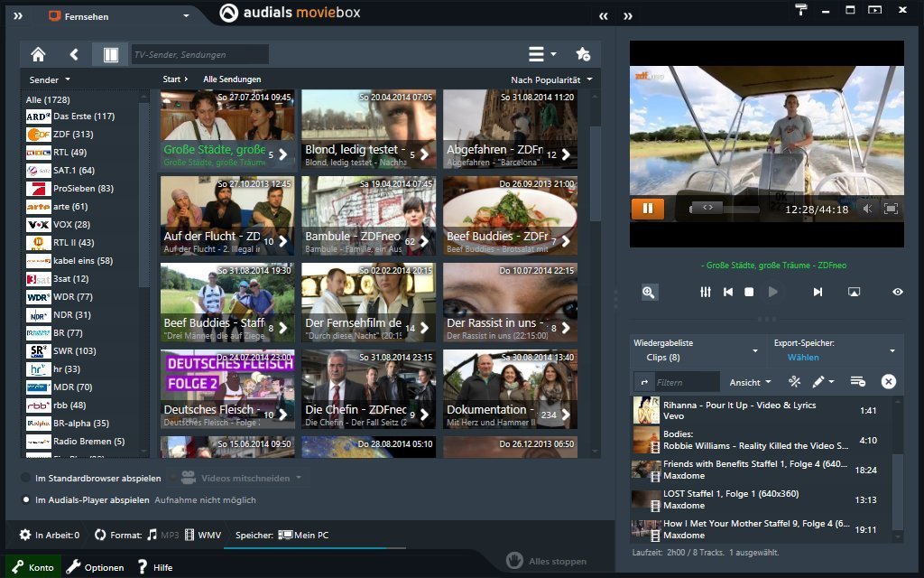Click the playlist back arrow icon
The image size is (924, 578).
(x=644, y=382)
